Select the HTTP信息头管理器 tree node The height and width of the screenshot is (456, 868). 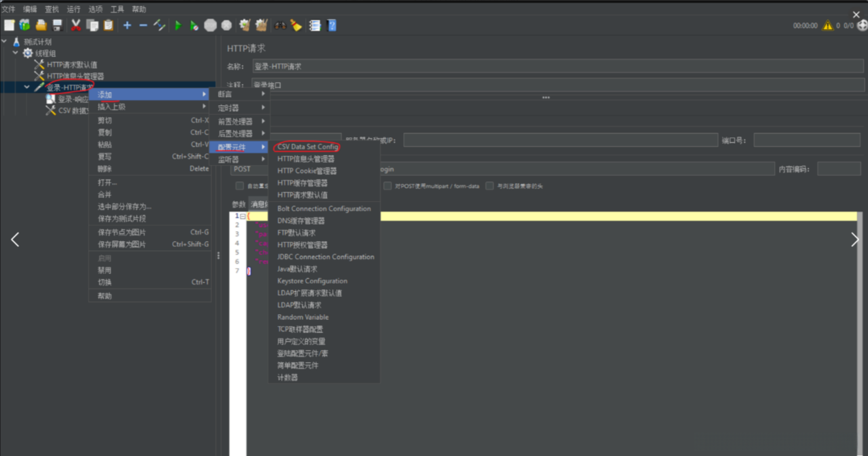click(x=75, y=76)
